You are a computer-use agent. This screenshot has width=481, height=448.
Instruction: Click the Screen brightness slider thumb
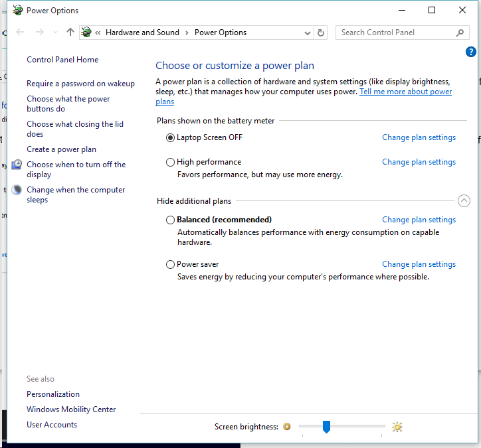click(x=326, y=427)
